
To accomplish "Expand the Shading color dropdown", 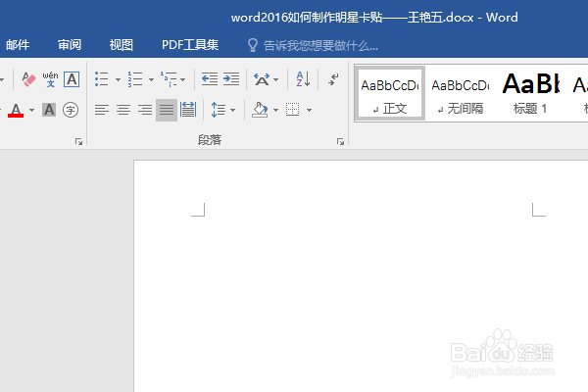I will click(276, 111).
